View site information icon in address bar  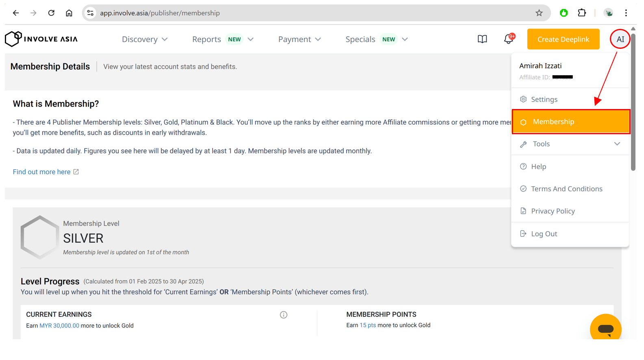pyautogui.click(x=90, y=13)
